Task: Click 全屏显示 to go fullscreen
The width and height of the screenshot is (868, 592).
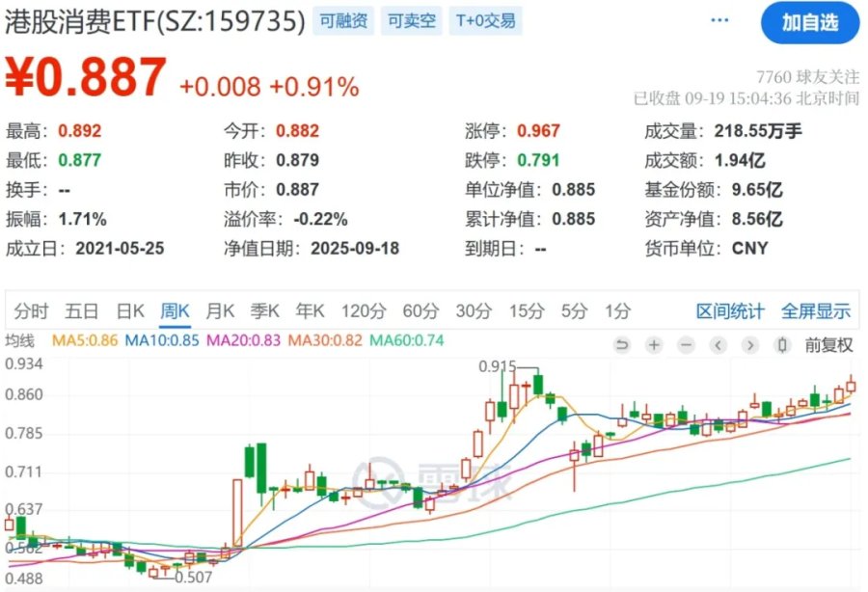Action: tap(815, 311)
